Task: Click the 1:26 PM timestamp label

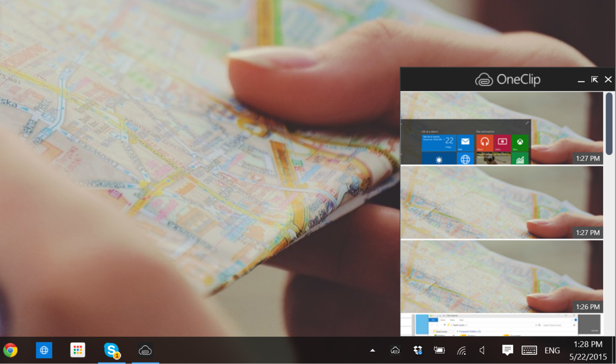Action: [588, 307]
